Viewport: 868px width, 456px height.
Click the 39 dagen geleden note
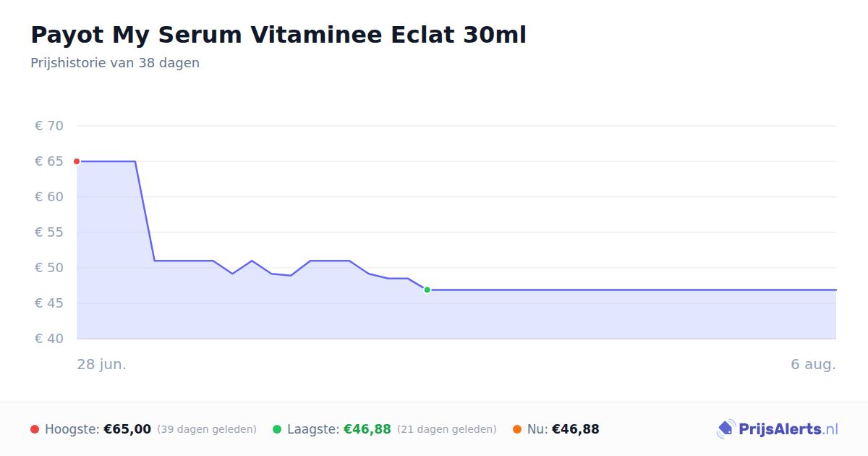coord(207,429)
